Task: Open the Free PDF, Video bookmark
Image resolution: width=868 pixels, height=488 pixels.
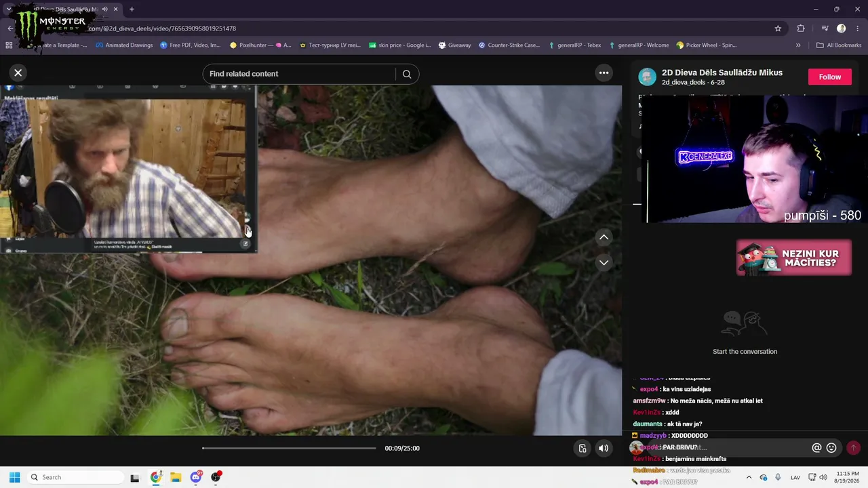Action: pyautogui.click(x=191, y=45)
